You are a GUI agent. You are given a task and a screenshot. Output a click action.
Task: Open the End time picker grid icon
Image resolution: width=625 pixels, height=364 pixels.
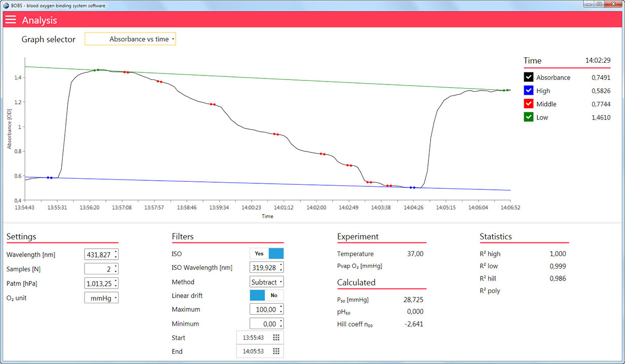(x=276, y=351)
